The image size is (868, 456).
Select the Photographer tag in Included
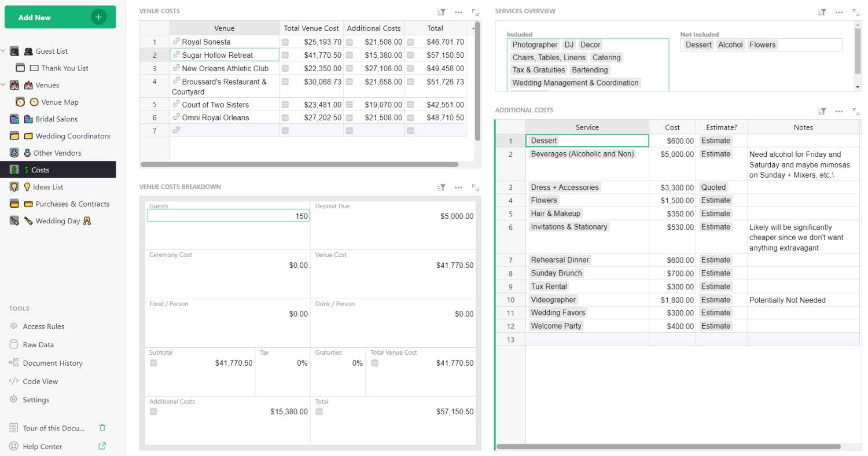pyautogui.click(x=535, y=45)
